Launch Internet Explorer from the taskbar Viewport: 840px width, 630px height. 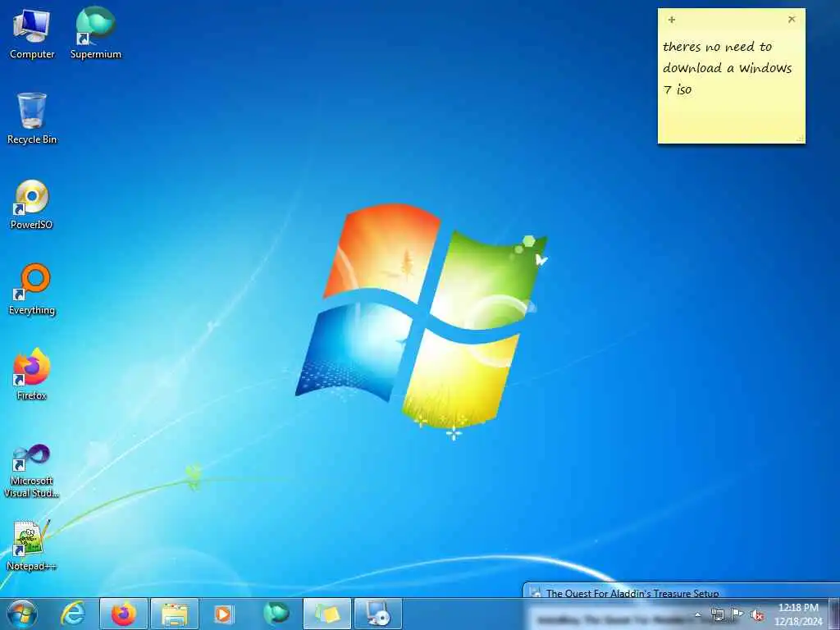[x=73, y=614]
